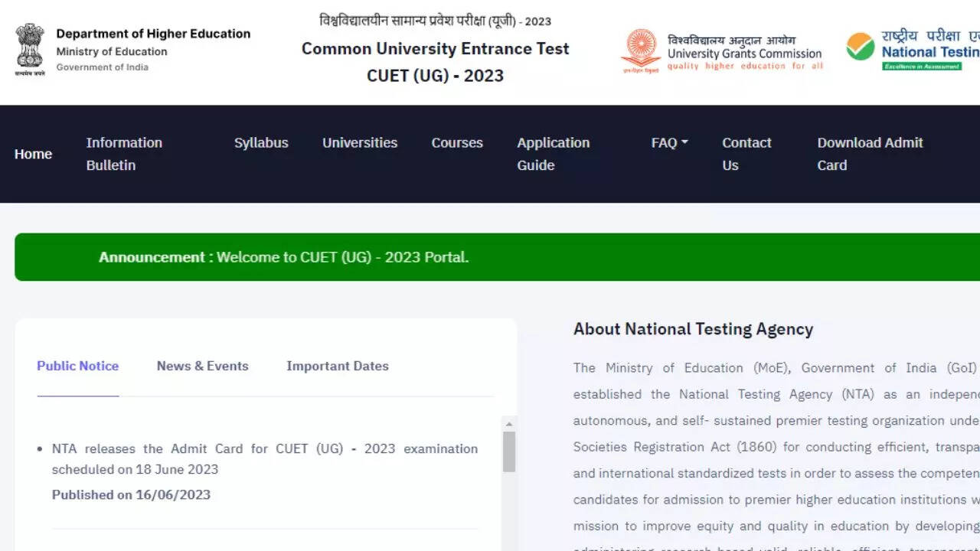Viewport: 980px width, 551px height.
Task: Click the NTA admit card release notice
Action: tap(264, 458)
